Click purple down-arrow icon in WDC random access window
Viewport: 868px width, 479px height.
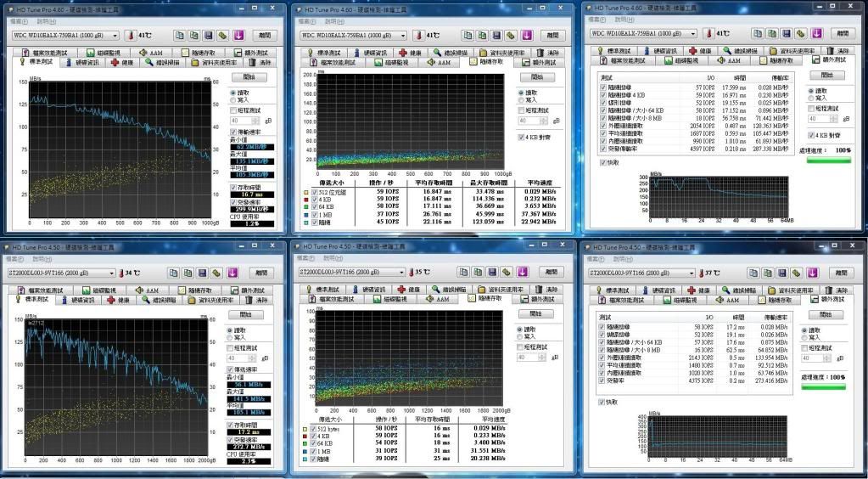point(526,36)
